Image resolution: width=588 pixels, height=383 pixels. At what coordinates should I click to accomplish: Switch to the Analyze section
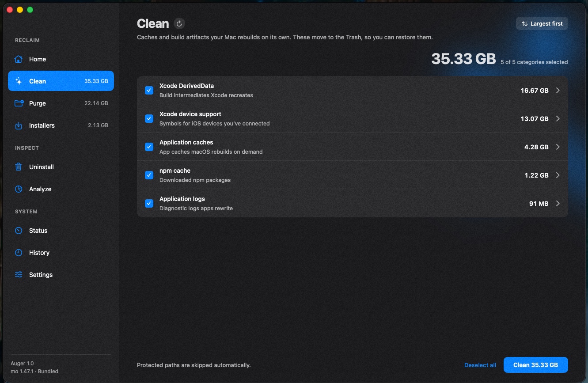(x=61, y=189)
